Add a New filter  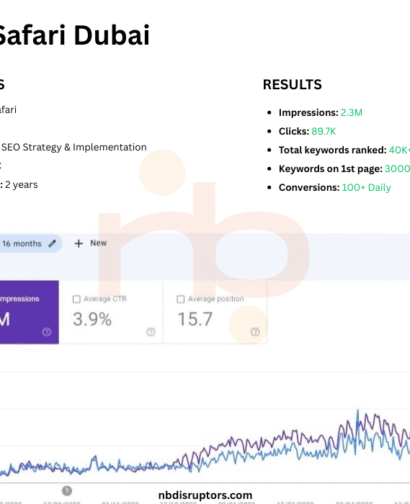[90, 243]
